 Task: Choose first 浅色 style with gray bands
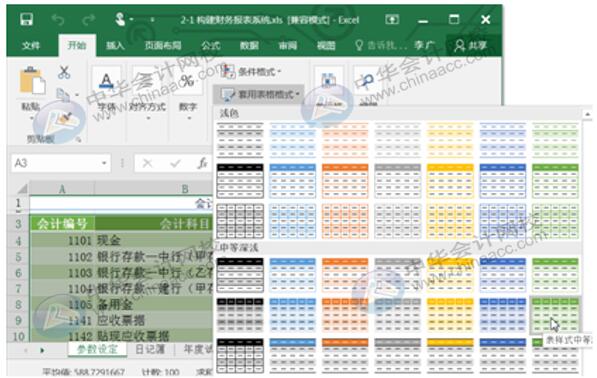tap(240, 139)
